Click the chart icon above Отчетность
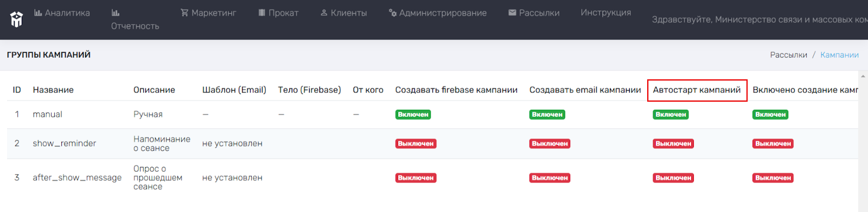Viewport: 868px width, 212px height. pyautogui.click(x=115, y=13)
